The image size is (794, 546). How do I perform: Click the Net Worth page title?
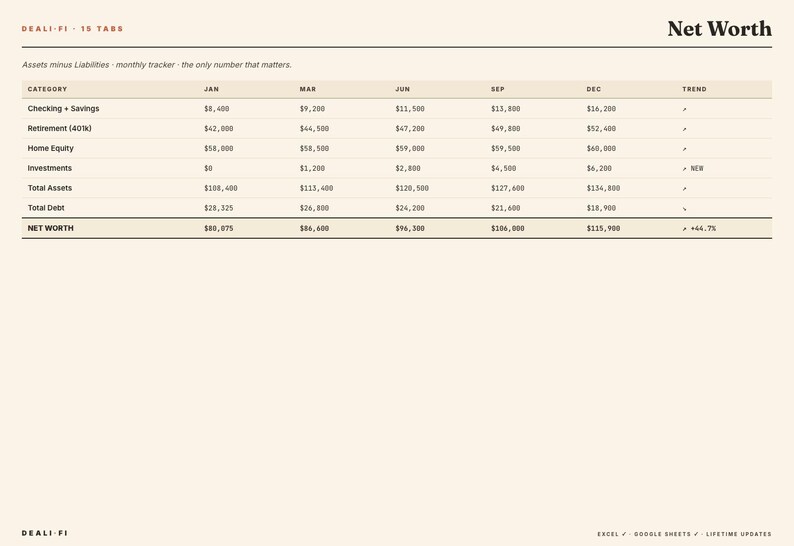(x=720, y=29)
